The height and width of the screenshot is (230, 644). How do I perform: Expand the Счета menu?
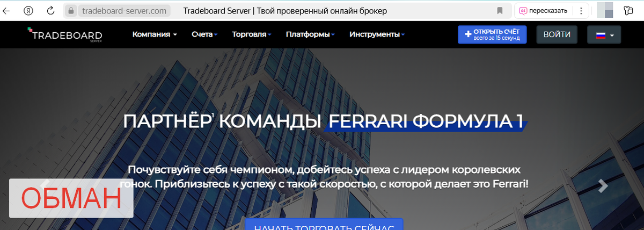(x=204, y=34)
